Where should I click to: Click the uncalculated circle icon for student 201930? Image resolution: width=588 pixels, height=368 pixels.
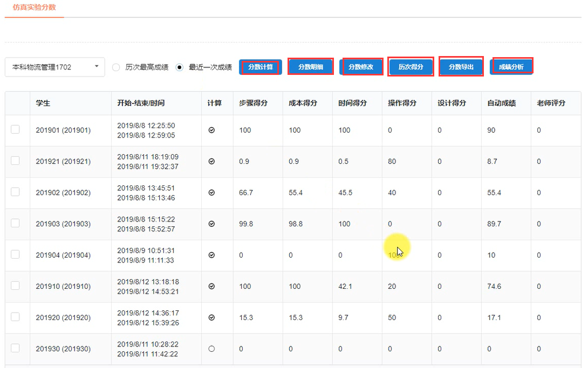tap(211, 349)
